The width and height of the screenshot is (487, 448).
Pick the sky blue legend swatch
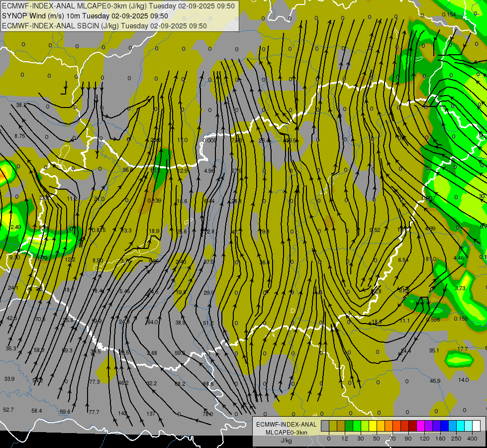[x=452, y=426]
